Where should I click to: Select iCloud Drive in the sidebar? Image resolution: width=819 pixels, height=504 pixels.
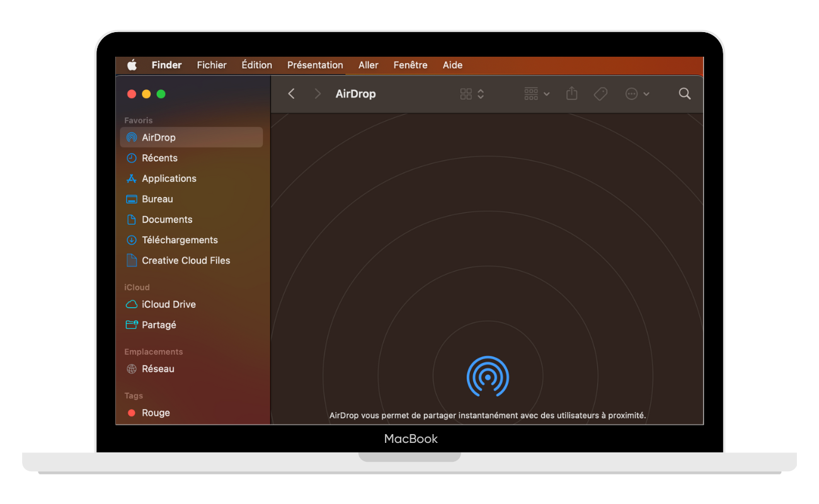point(168,304)
